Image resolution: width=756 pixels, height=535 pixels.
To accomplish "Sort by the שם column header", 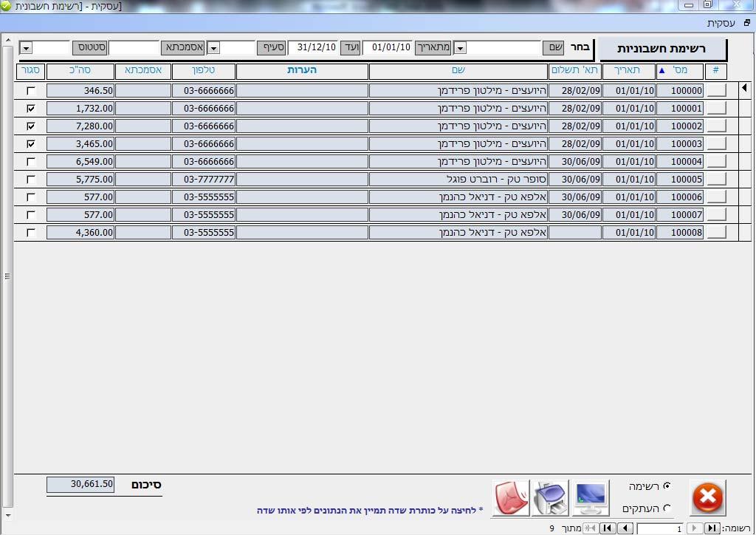I will click(458, 70).
